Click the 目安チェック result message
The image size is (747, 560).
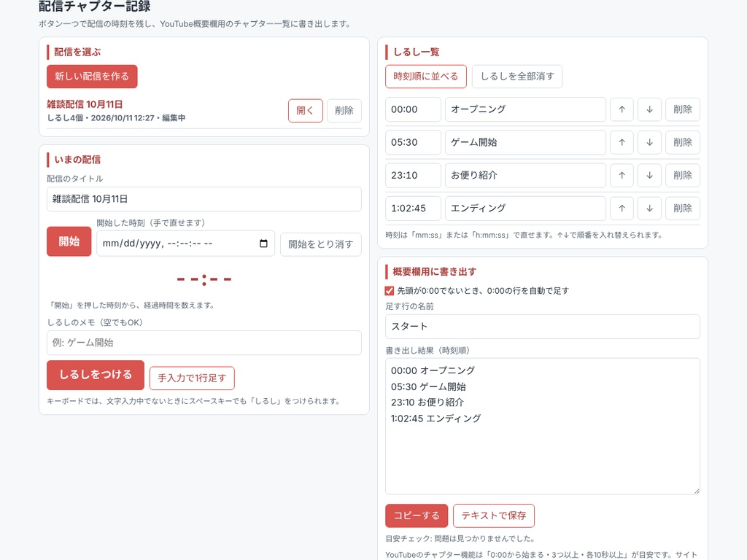460,539
